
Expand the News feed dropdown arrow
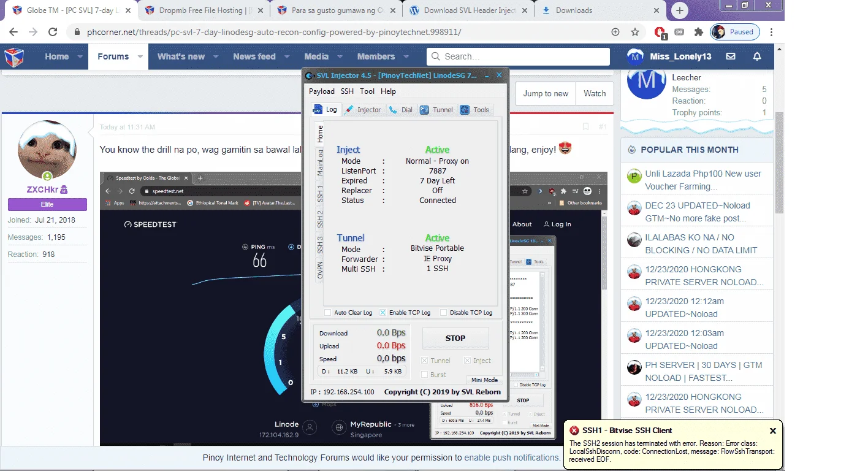point(286,56)
